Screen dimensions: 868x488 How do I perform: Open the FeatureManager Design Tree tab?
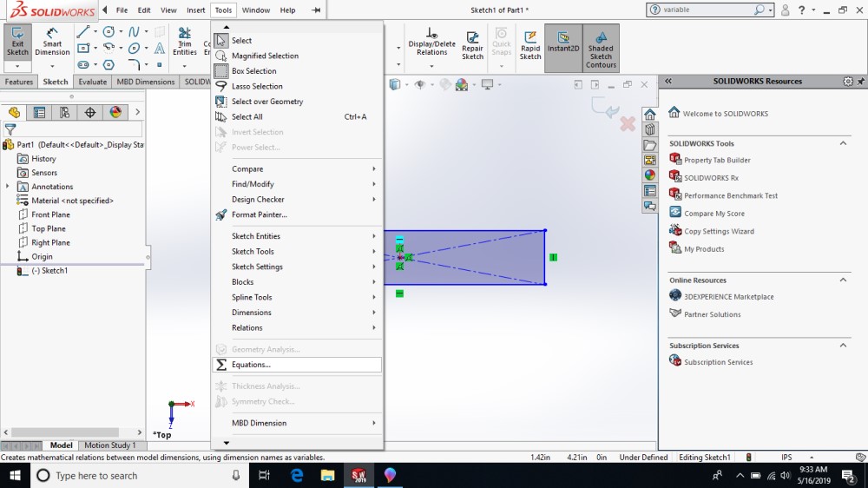pyautogui.click(x=14, y=112)
